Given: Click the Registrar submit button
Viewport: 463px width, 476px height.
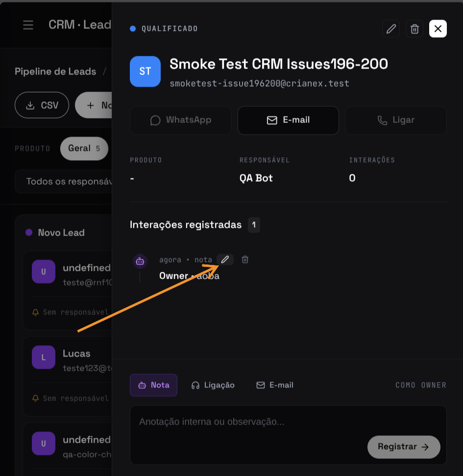Looking at the screenshot, I should click(404, 447).
